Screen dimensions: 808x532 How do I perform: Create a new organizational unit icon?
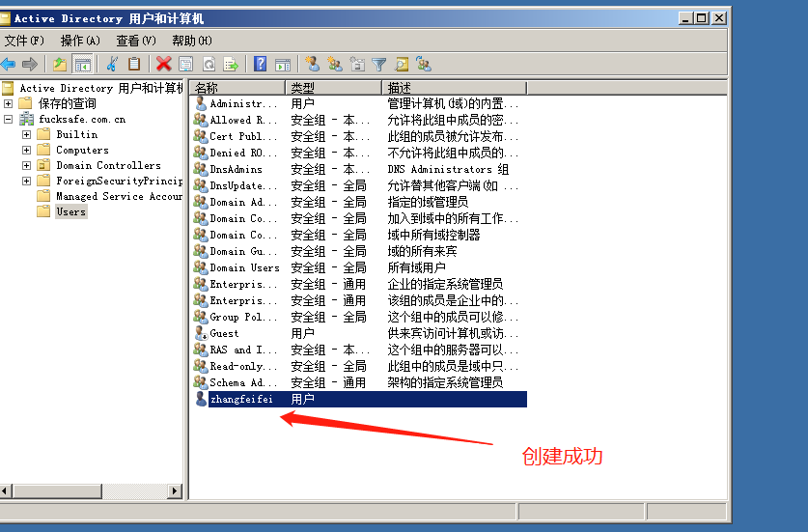357,64
